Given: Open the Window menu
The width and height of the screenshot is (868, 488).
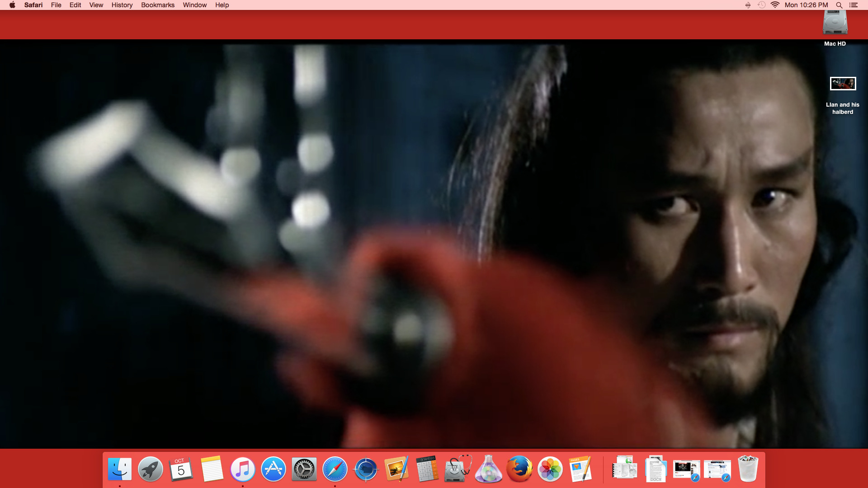Looking at the screenshot, I should pos(195,5).
